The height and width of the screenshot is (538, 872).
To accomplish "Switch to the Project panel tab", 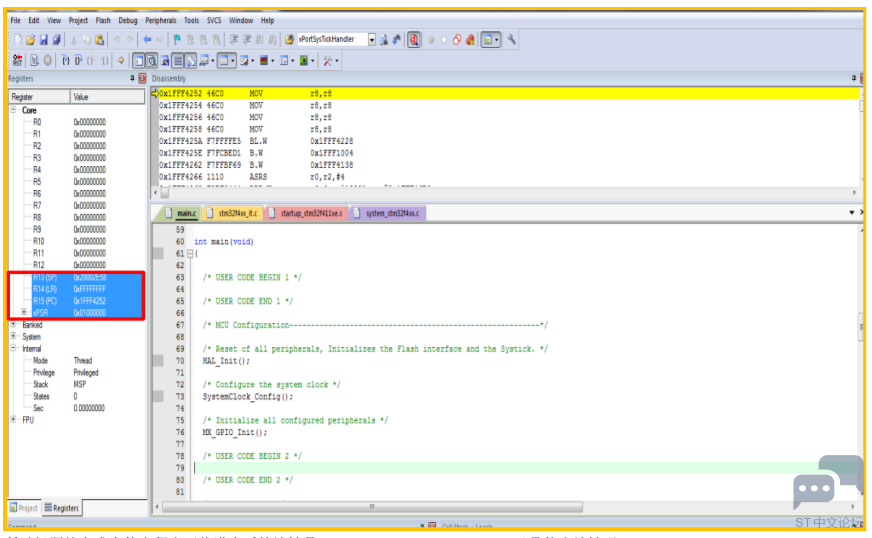I will [x=24, y=508].
